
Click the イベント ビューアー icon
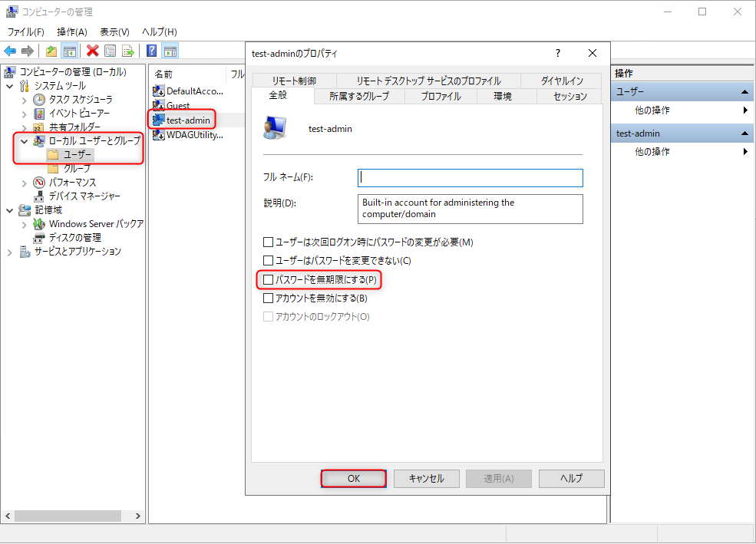(39, 114)
